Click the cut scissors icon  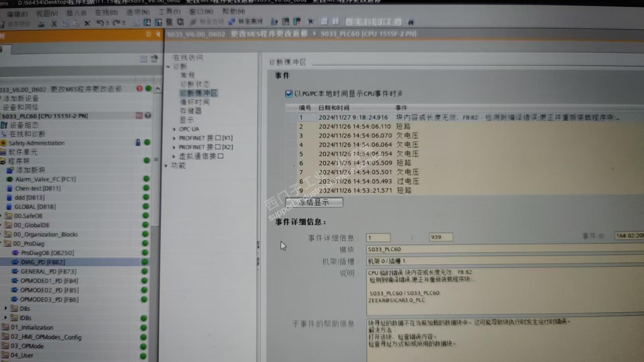pos(54,23)
